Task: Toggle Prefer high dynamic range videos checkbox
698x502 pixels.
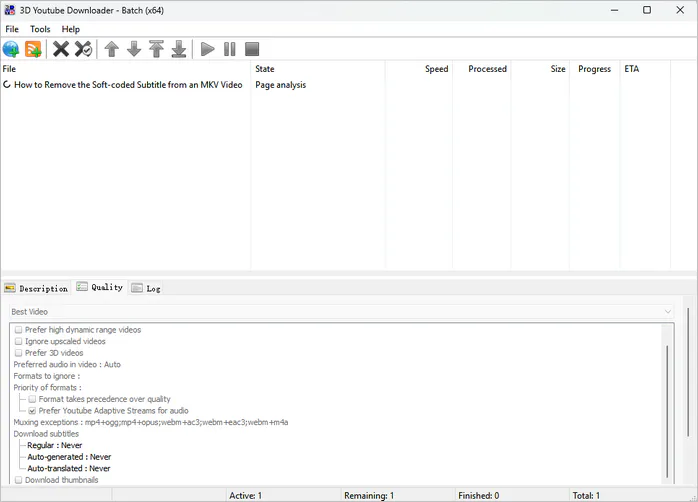Action: point(18,330)
